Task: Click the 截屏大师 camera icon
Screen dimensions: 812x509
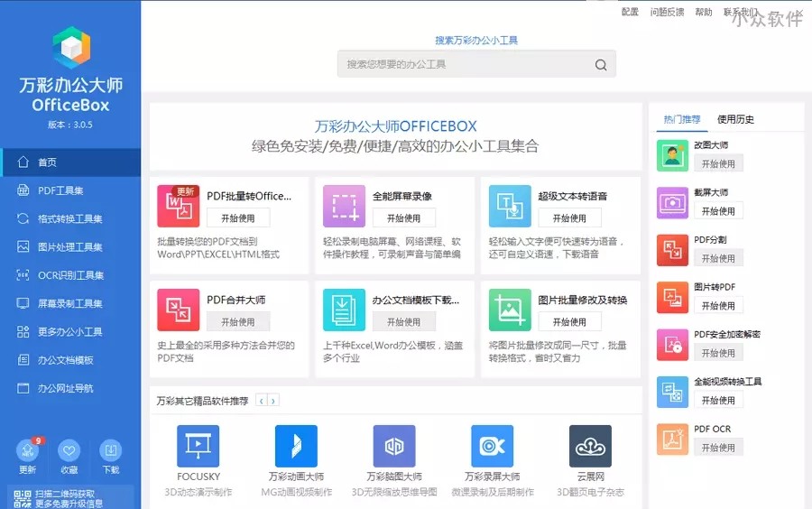Action: 672,203
